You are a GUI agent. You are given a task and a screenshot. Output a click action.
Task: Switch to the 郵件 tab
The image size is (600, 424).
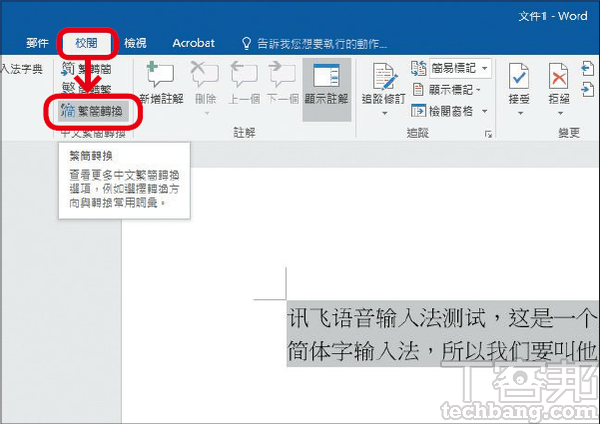coord(37,43)
